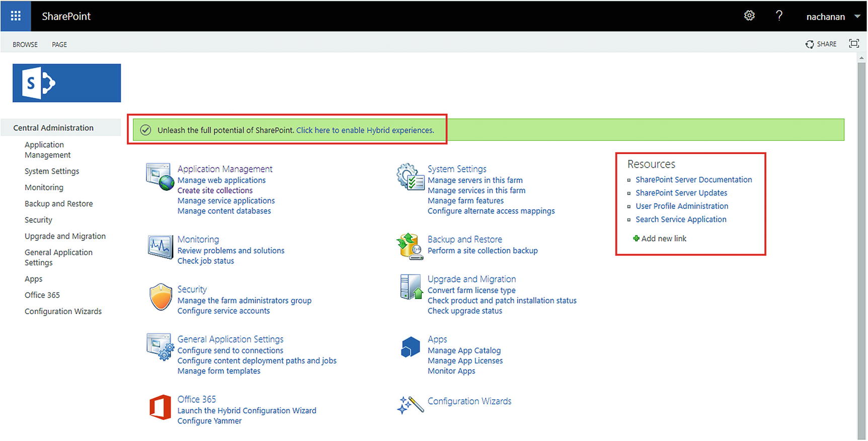Select Security in the sidebar
Image resolution: width=868 pixels, height=441 pixels.
(38, 220)
